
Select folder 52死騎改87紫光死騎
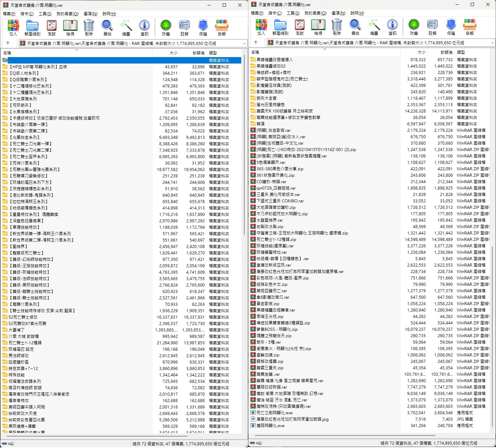[x=121, y=324]
